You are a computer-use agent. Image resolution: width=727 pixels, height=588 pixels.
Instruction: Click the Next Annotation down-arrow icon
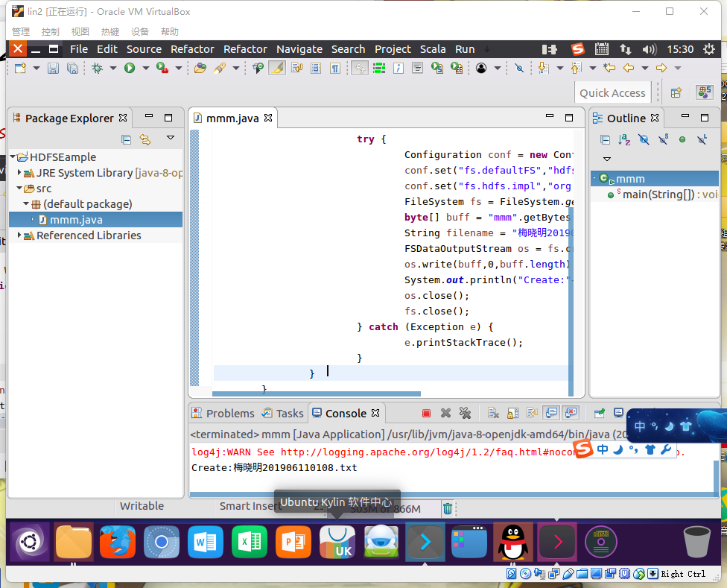pyautogui.click(x=543, y=68)
